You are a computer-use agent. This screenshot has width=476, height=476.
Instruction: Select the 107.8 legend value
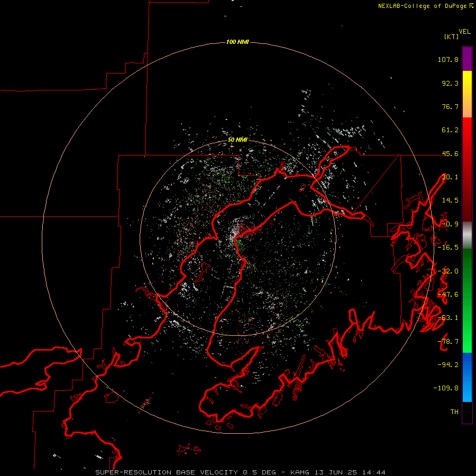pos(448,59)
